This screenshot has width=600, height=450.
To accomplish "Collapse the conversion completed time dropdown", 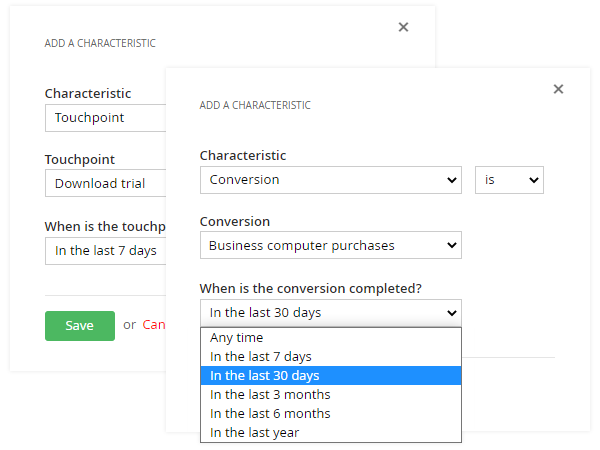I will pyautogui.click(x=330, y=313).
